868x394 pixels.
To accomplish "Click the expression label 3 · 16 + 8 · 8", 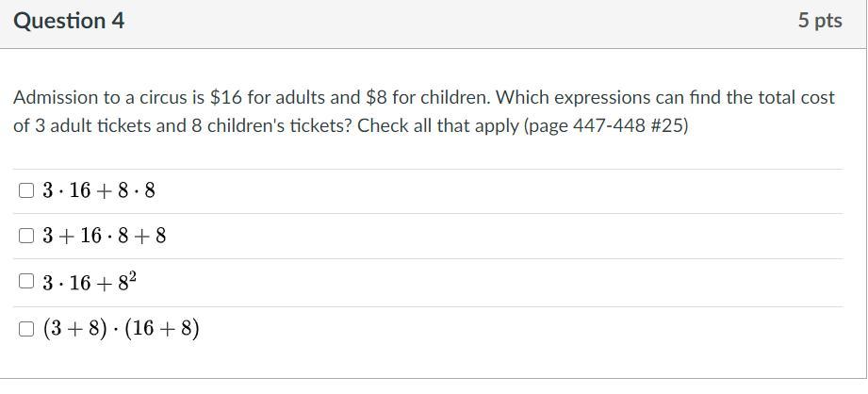I will click(x=99, y=191).
